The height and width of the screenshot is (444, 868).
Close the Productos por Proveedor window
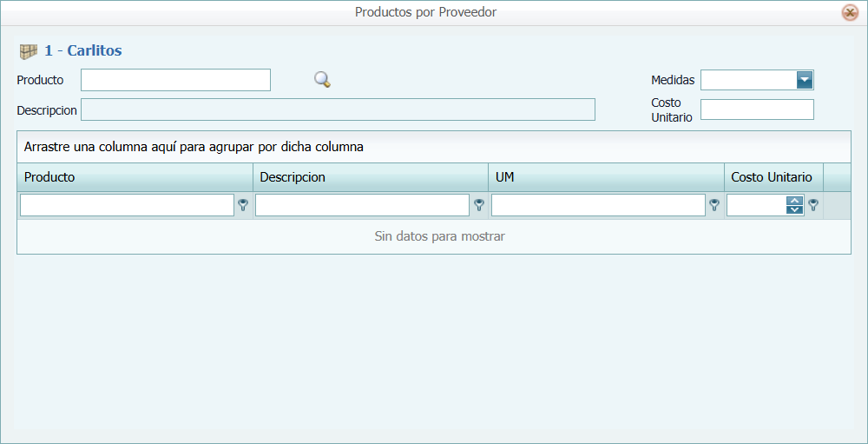click(x=850, y=13)
